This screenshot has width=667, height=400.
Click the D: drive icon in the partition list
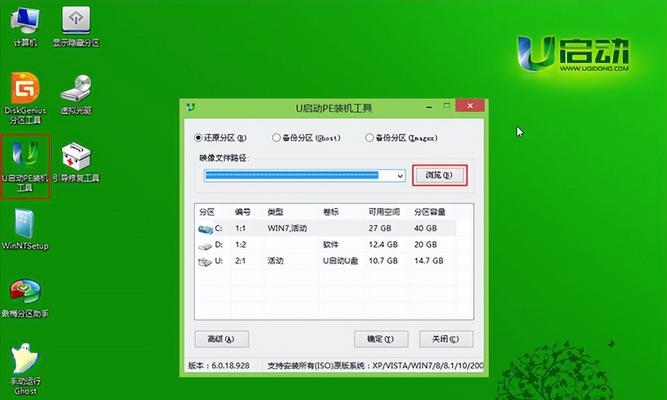tap(205, 246)
